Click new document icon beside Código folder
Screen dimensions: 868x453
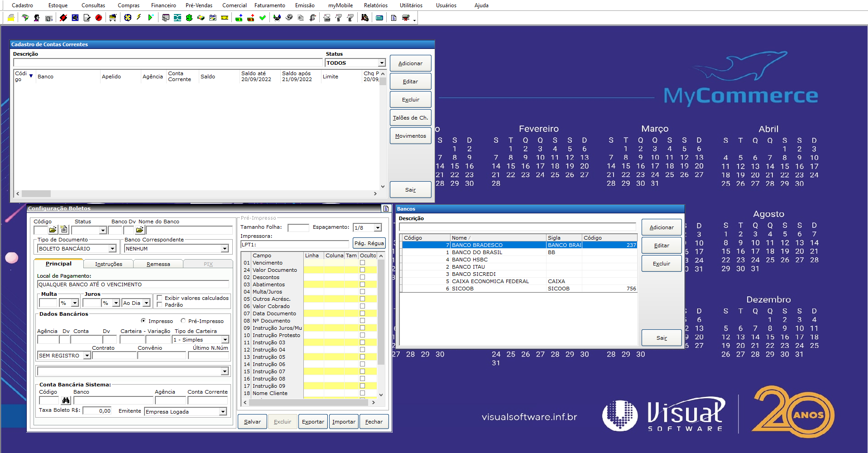(x=63, y=230)
